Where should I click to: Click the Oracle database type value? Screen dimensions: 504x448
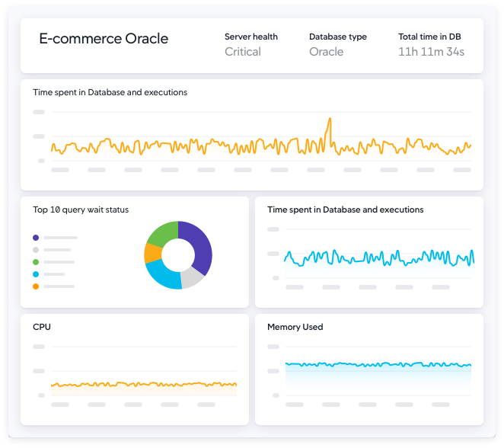pyautogui.click(x=327, y=52)
